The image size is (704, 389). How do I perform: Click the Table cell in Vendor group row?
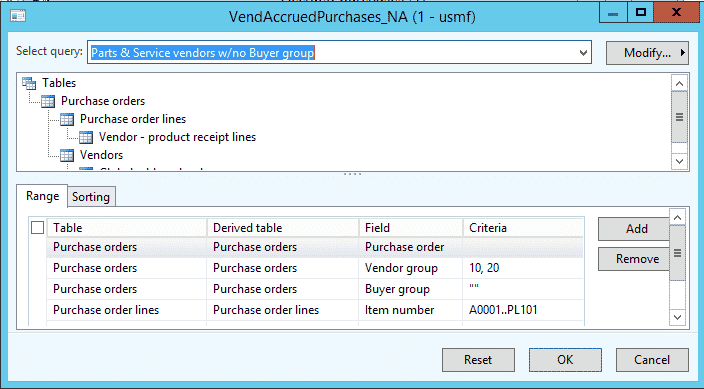click(127, 268)
